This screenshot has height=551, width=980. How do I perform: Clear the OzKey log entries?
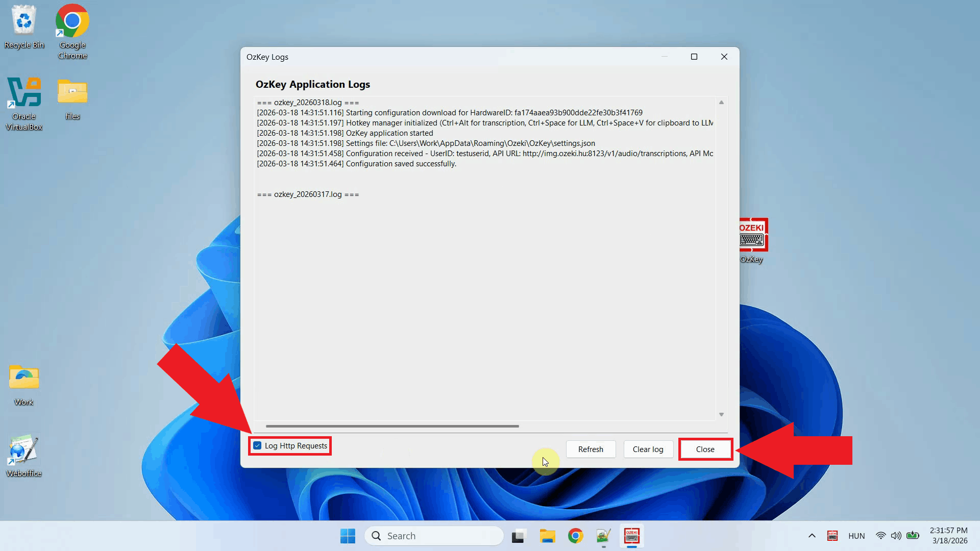(648, 449)
